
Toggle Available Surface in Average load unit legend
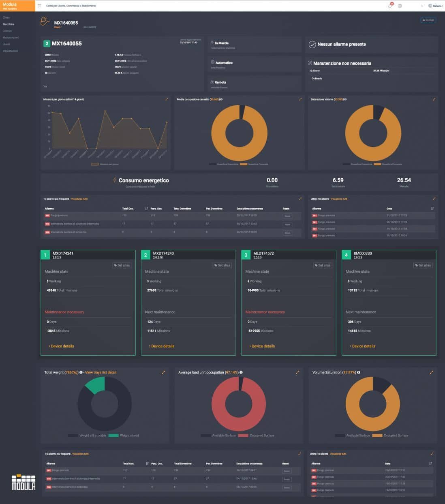tap(218, 436)
